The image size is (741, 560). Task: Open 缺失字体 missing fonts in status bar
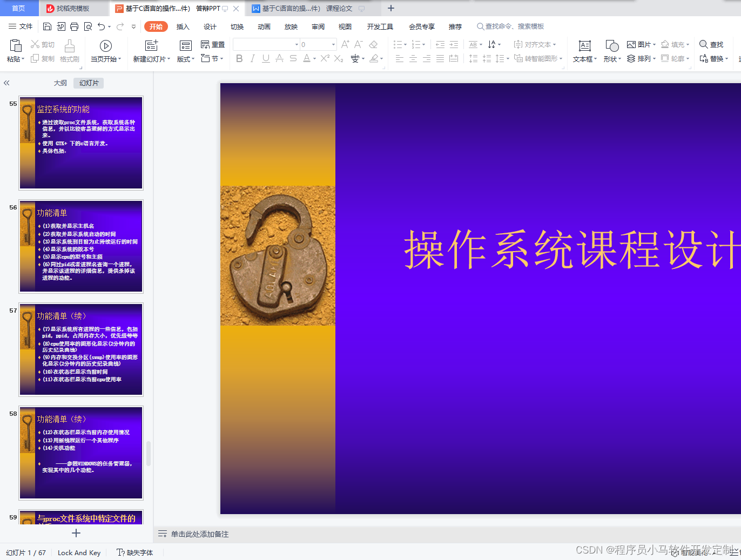point(134,552)
